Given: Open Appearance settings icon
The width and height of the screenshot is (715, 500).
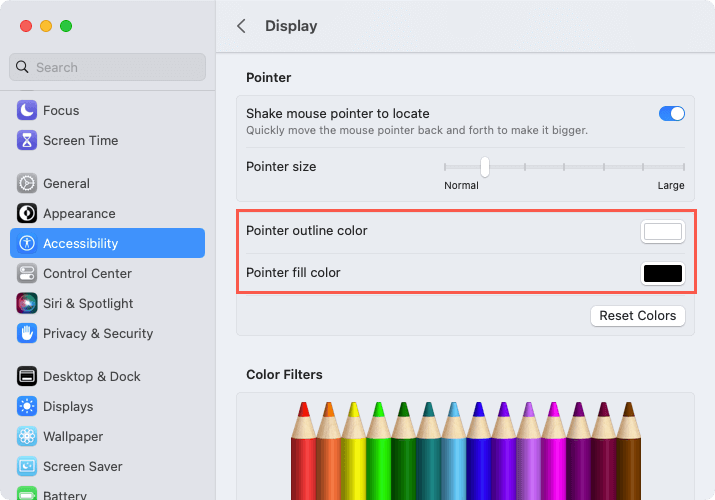Looking at the screenshot, I should [27, 213].
